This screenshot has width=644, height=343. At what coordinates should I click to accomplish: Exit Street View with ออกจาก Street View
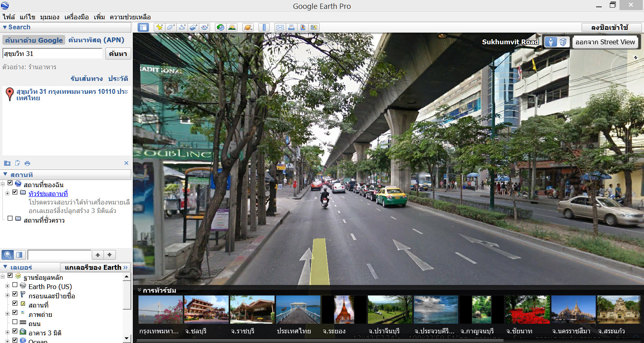(x=605, y=42)
